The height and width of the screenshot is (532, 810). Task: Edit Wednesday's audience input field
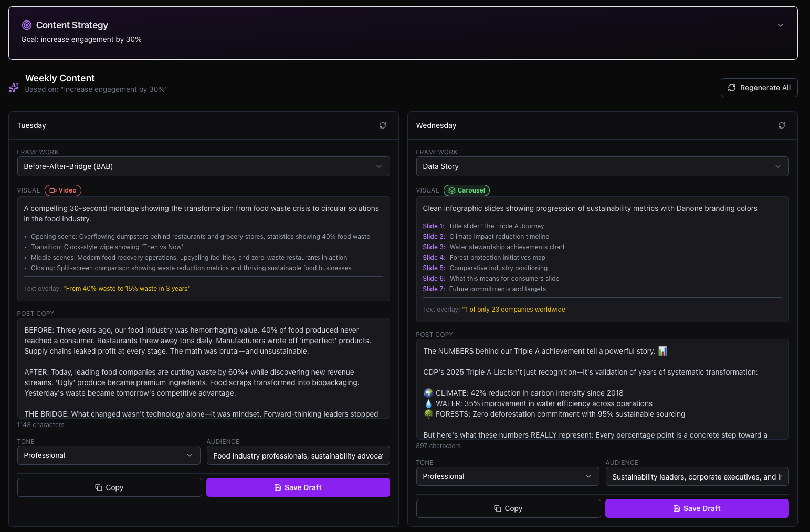[x=697, y=477]
